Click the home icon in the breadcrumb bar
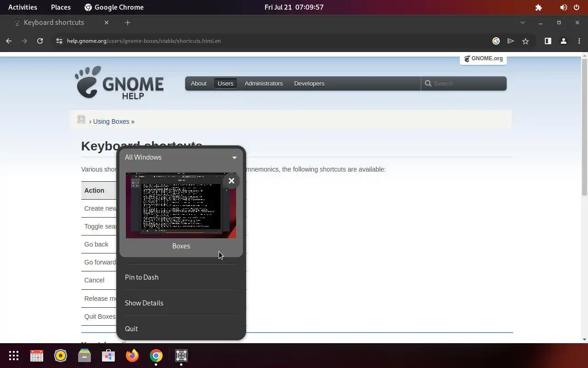 (81, 119)
